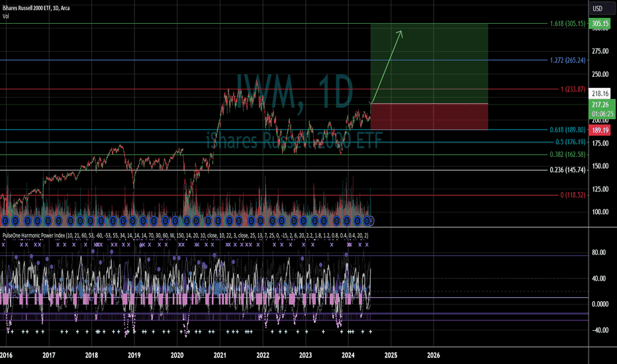
Task: Click the 100.00 price axis label
Action: tap(600, 212)
